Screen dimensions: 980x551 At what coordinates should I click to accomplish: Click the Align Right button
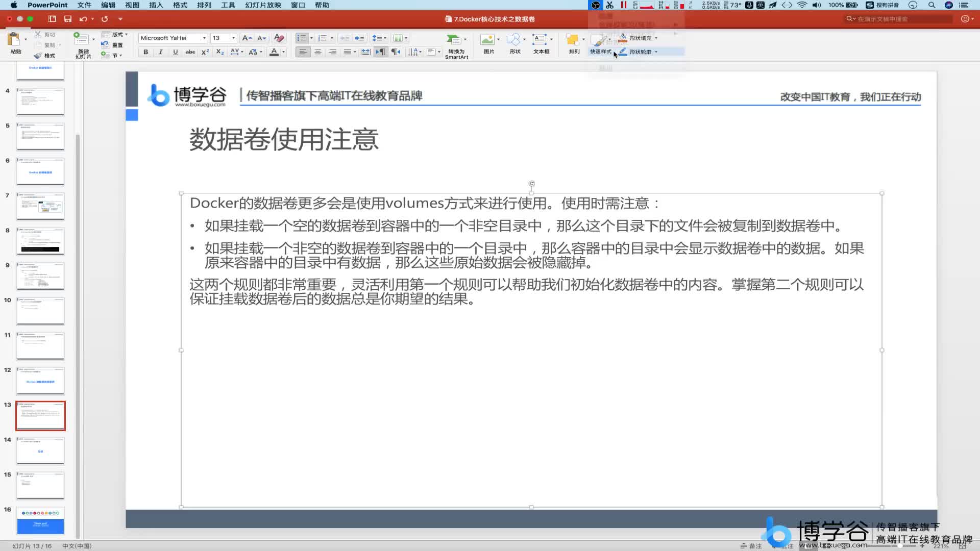tap(333, 52)
